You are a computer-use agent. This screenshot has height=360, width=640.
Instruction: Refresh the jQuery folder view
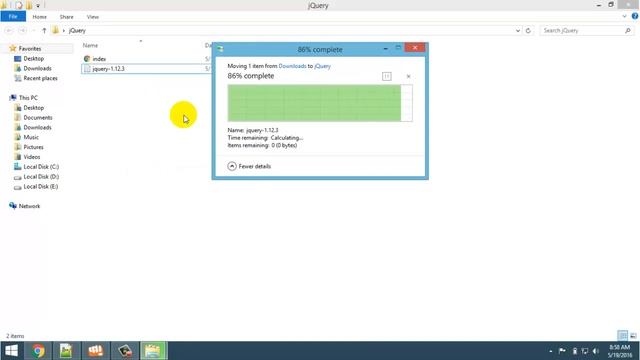point(528,31)
